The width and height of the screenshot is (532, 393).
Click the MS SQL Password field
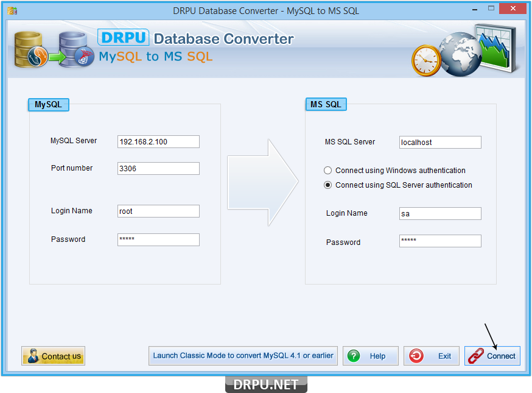click(440, 241)
